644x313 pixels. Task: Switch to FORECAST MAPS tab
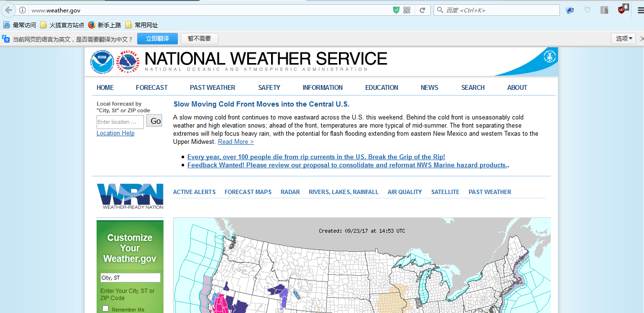[x=248, y=192]
